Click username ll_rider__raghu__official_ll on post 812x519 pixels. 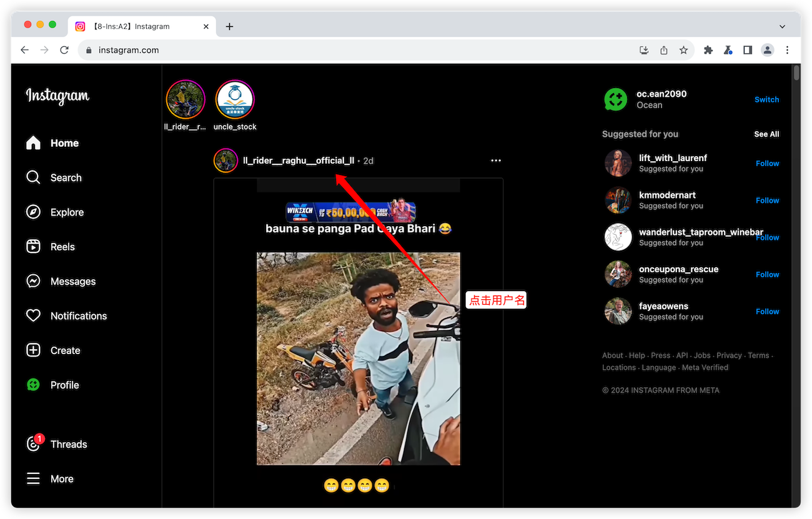point(298,161)
